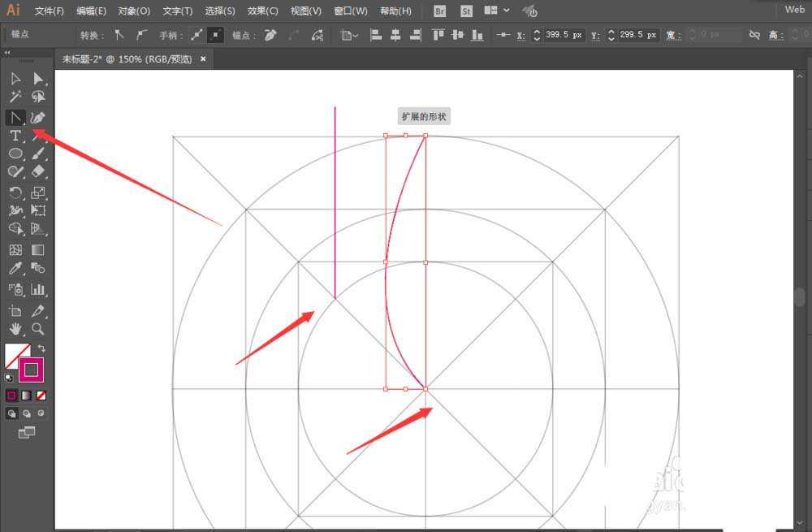Select the Blend tool

click(38, 268)
